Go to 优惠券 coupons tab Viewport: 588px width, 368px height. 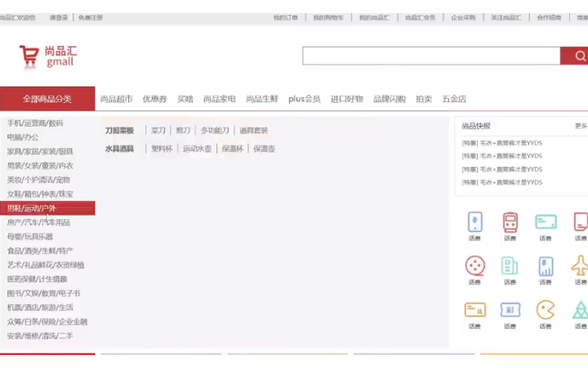tap(154, 99)
